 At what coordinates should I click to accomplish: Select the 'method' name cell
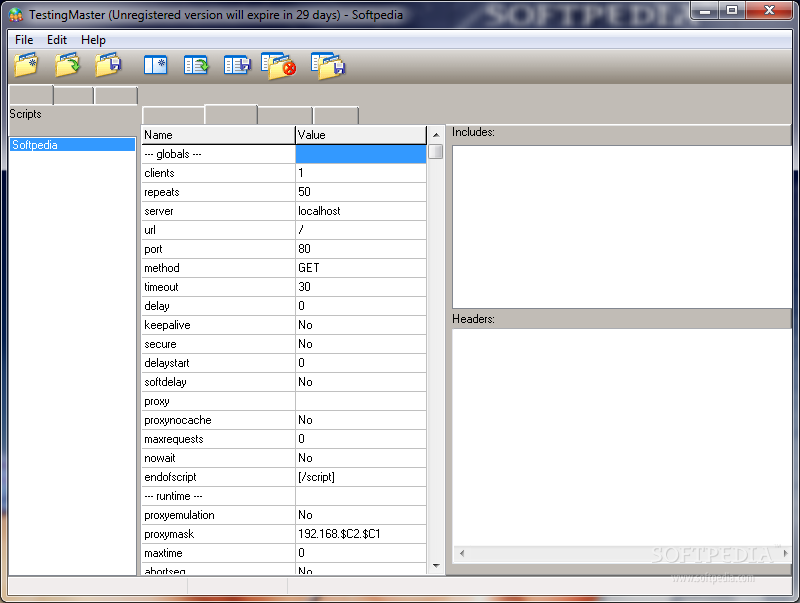(x=218, y=268)
